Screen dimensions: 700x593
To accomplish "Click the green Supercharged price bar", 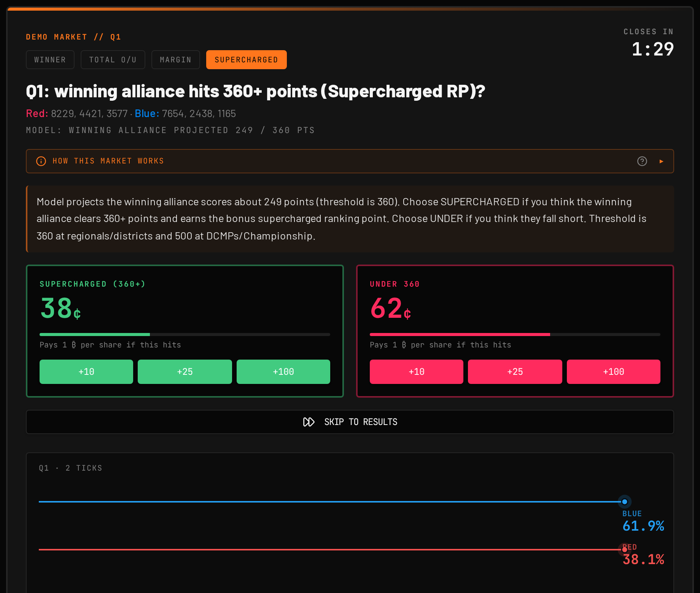I will coord(185,335).
